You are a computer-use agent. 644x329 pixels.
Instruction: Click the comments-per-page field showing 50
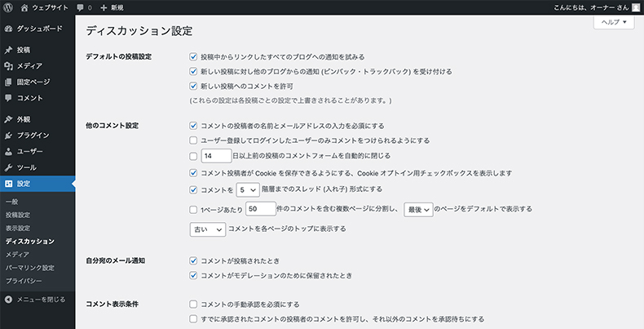[x=261, y=209]
